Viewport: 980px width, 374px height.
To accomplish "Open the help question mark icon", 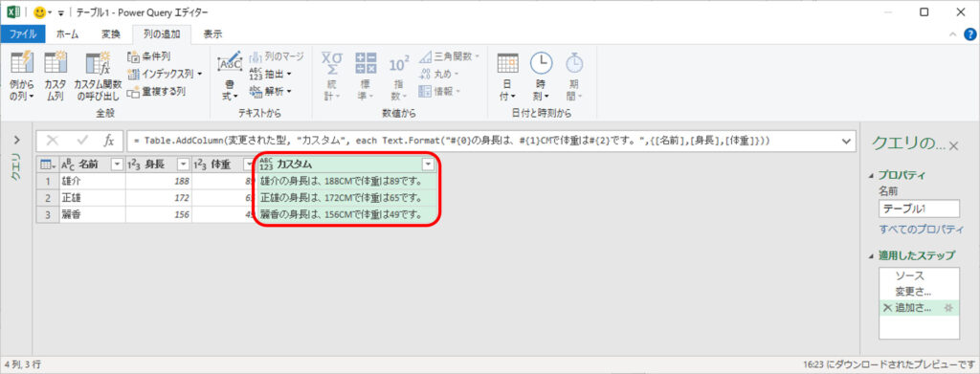I will point(970,34).
